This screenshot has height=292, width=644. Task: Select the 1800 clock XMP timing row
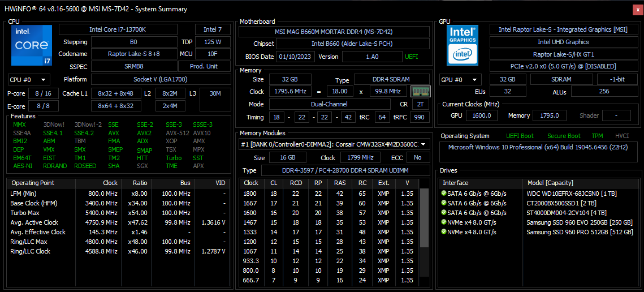(330, 194)
